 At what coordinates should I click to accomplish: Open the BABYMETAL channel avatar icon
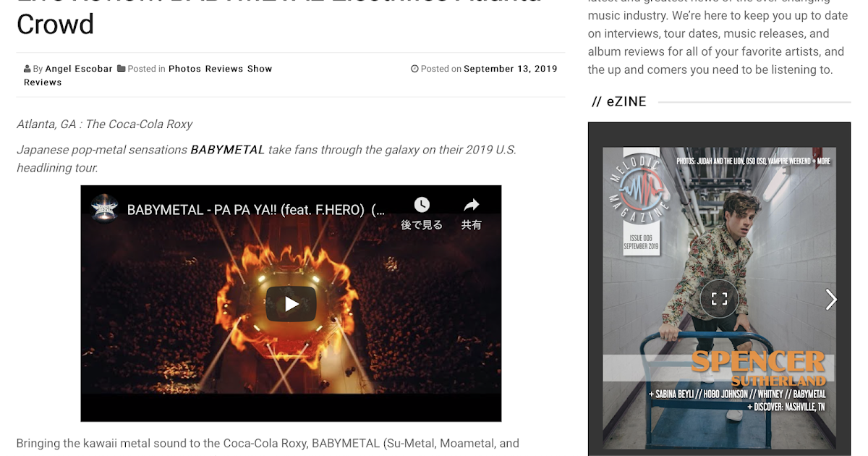click(105, 210)
